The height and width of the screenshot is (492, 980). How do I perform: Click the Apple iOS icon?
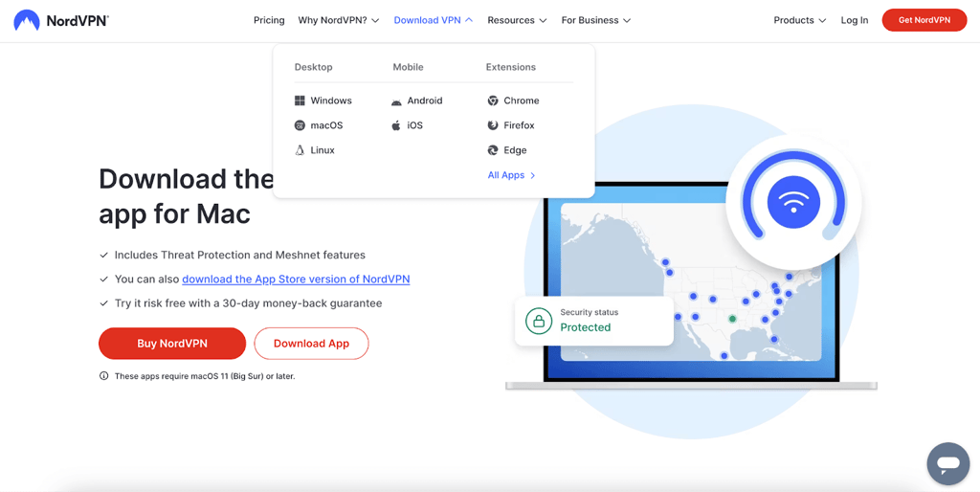396,125
